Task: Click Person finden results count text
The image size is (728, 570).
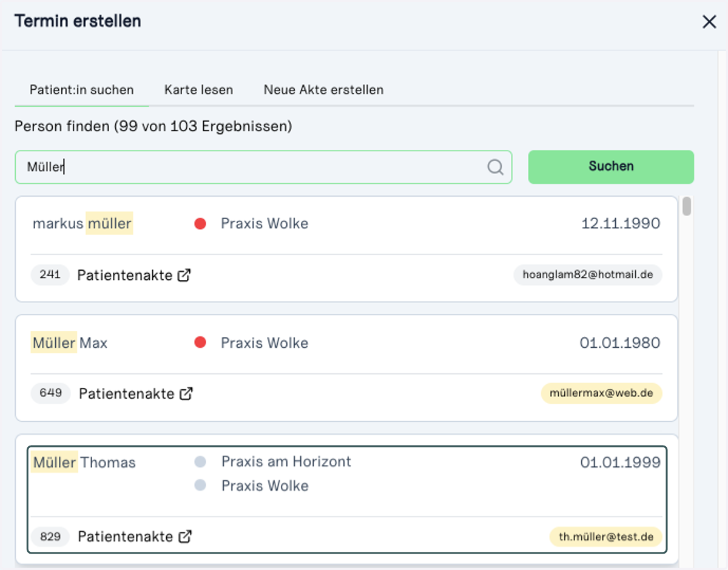Action: tap(153, 127)
